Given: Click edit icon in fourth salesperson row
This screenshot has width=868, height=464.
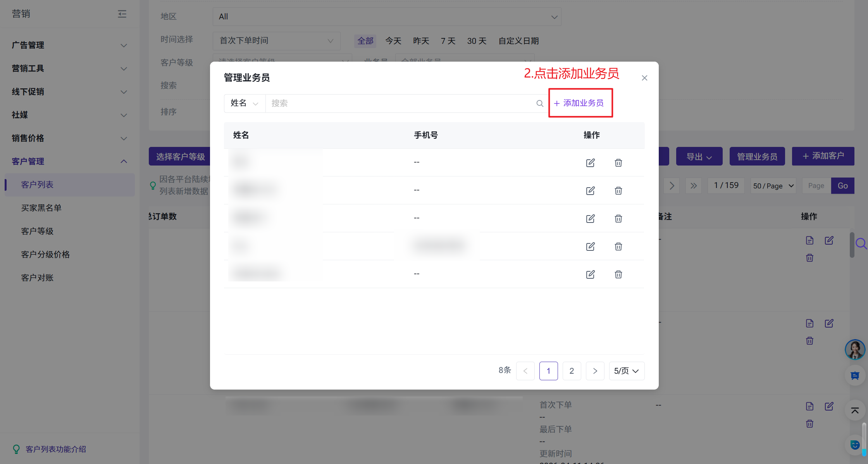Looking at the screenshot, I should click(x=590, y=247).
